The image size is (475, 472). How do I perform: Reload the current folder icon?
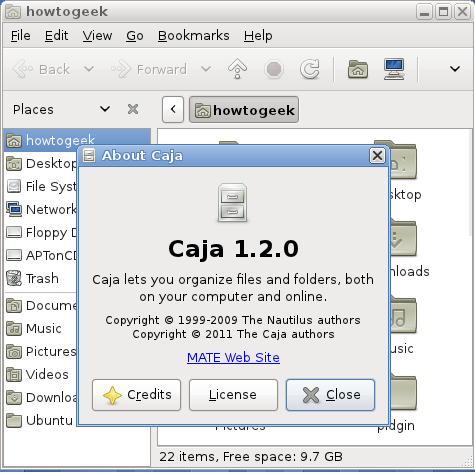pos(310,69)
